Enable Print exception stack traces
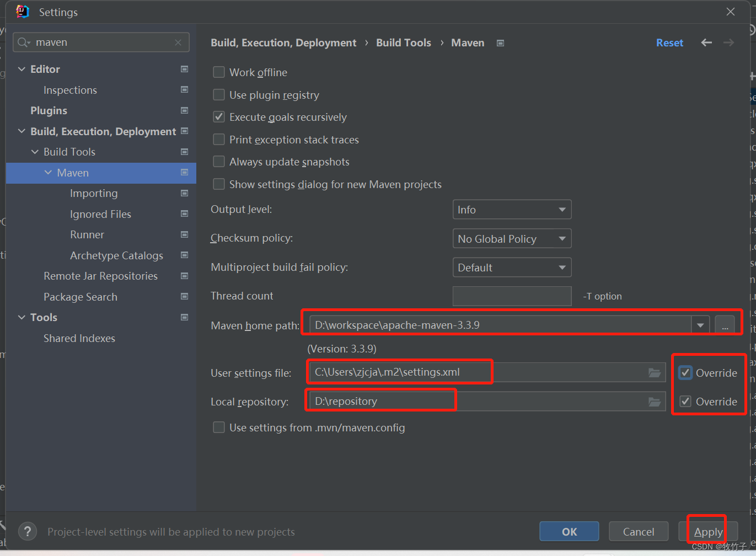Viewport: 756px width, 556px height. coord(219,140)
